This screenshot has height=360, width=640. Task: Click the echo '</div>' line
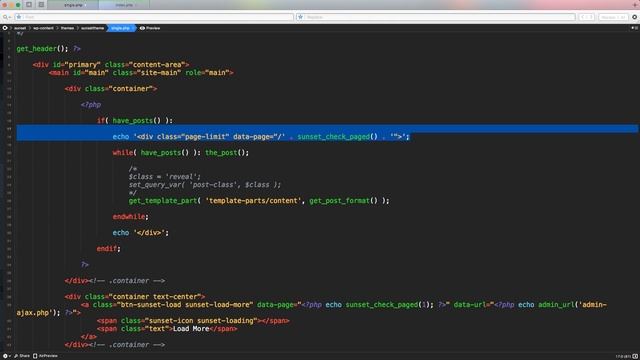click(x=141, y=233)
